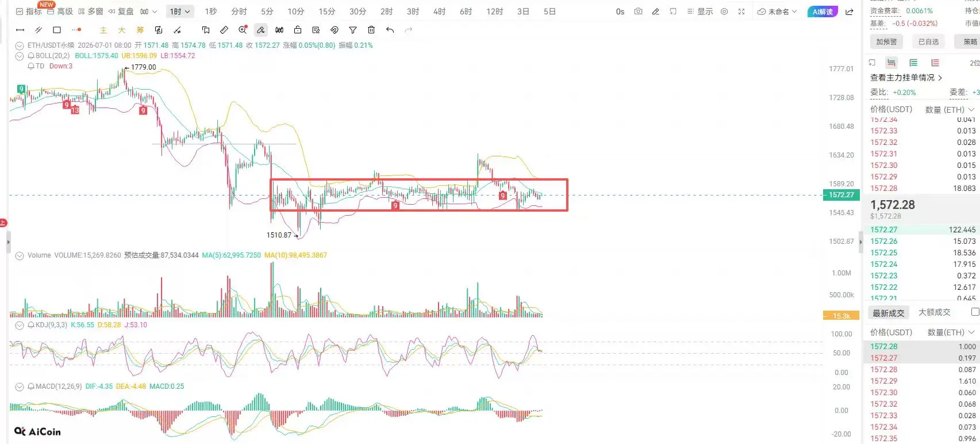Viewport: 980px width, 444px height.
Task: Click the share arrow icon
Action: pos(850,12)
